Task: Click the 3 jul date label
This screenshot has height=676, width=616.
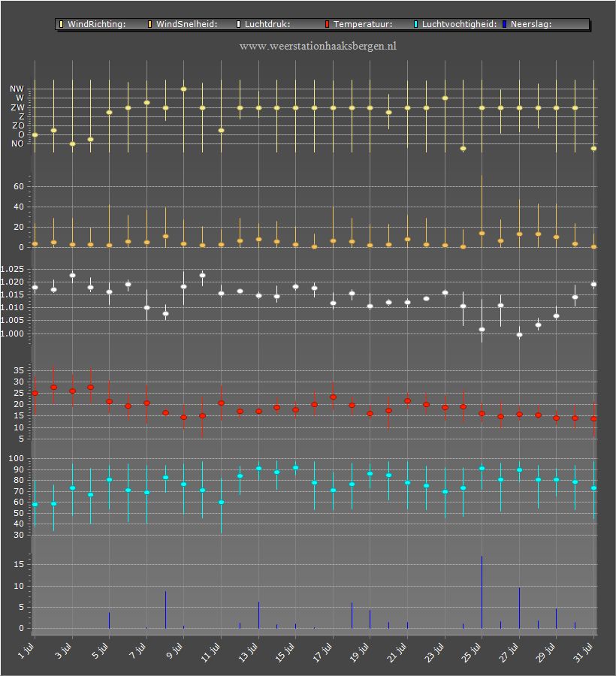Action: 65,650
